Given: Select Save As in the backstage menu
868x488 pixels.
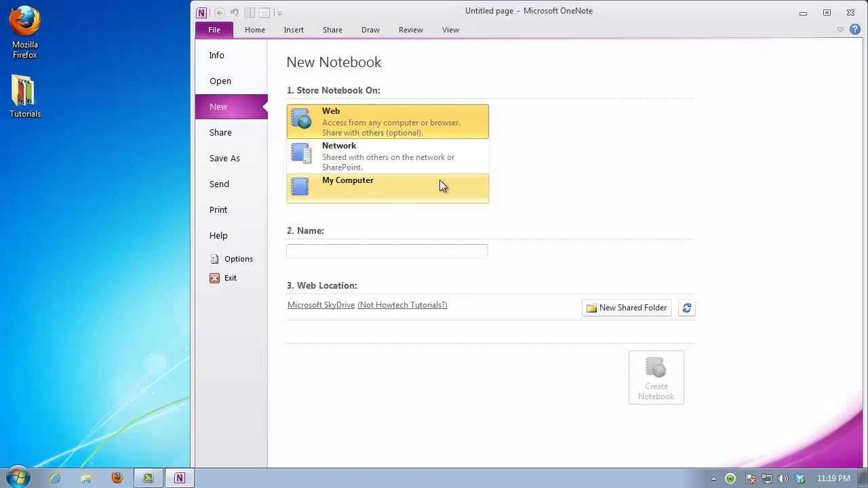Looking at the screenshot, I should tap(231, 159).
